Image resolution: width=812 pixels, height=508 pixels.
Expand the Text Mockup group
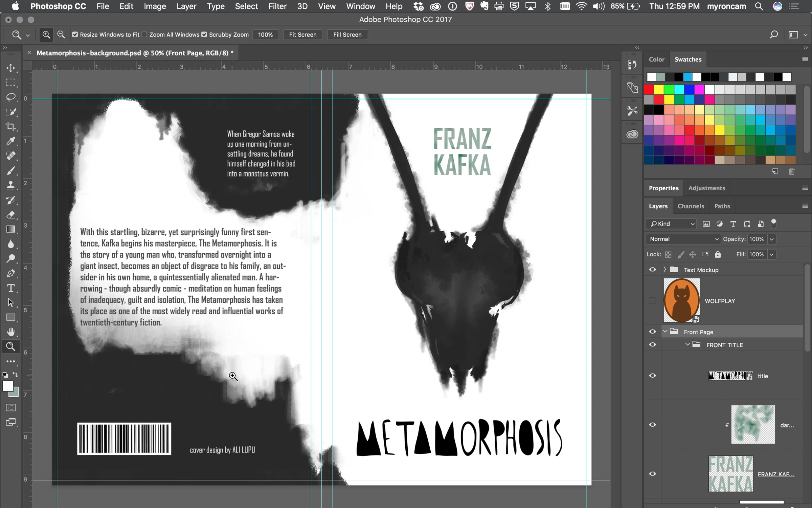(x=664, y=270)
